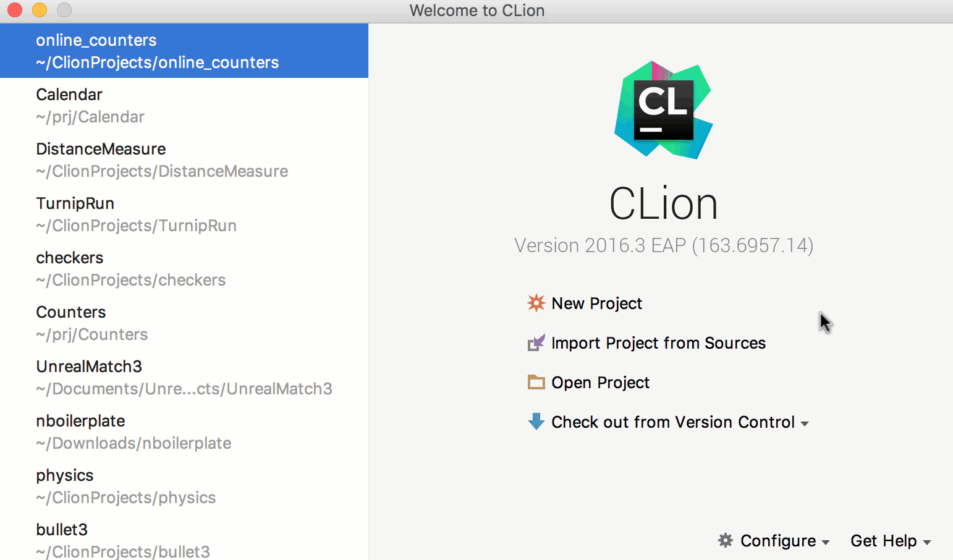Select the nboilerplate project in Downloads

click(x=184, y=431)
